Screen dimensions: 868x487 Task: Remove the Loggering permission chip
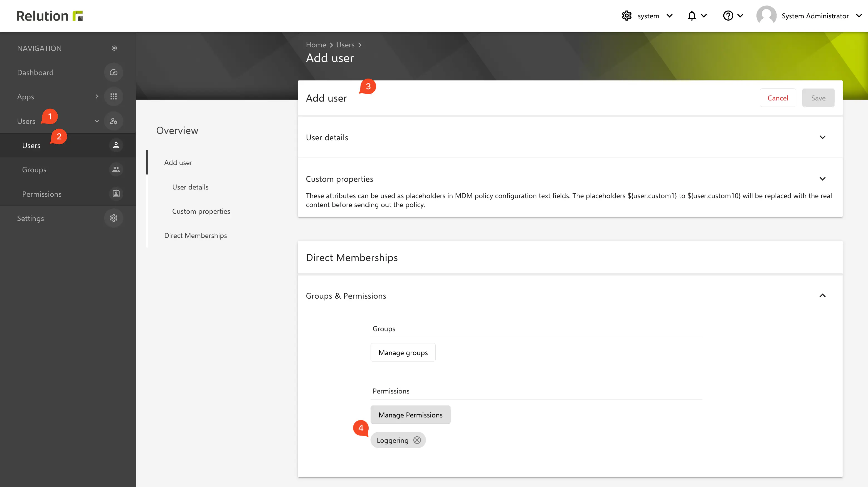pos(417,440)
